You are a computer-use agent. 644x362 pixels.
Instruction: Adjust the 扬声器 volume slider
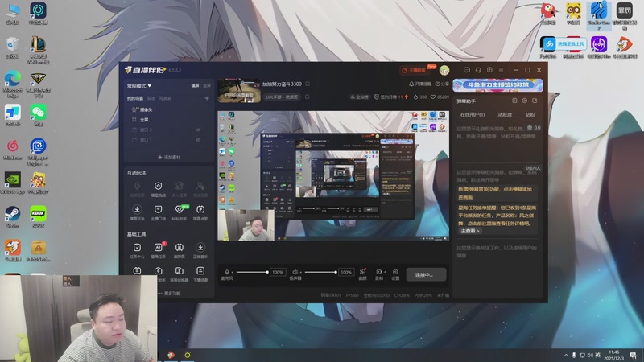(320, 272)
